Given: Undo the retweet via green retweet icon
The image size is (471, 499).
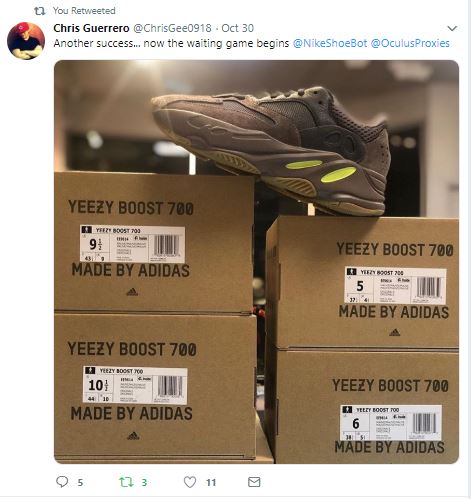Looking at the screenshot, I should (x=126, y=482).
